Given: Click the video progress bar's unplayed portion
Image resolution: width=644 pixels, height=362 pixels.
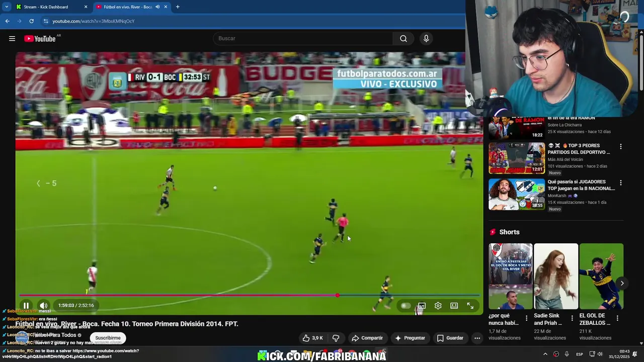Looking at the screenshot, I should coord(409,295).
